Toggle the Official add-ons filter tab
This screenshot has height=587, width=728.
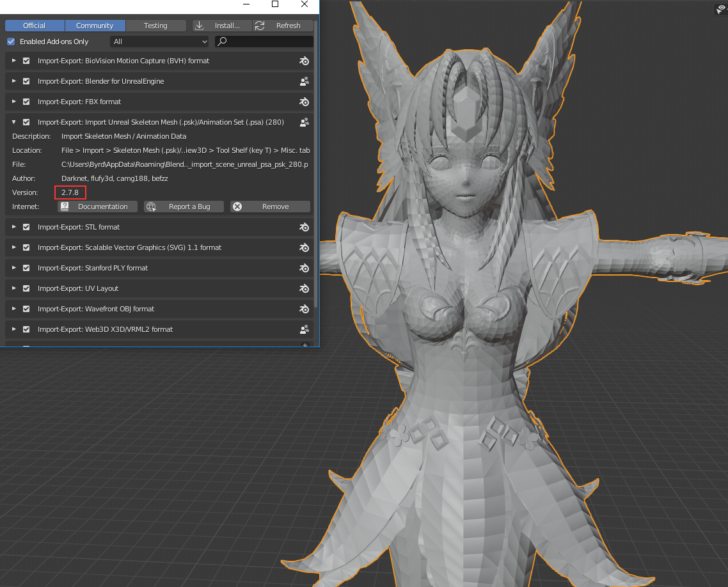pyautogui.click(x=35, y=26)
